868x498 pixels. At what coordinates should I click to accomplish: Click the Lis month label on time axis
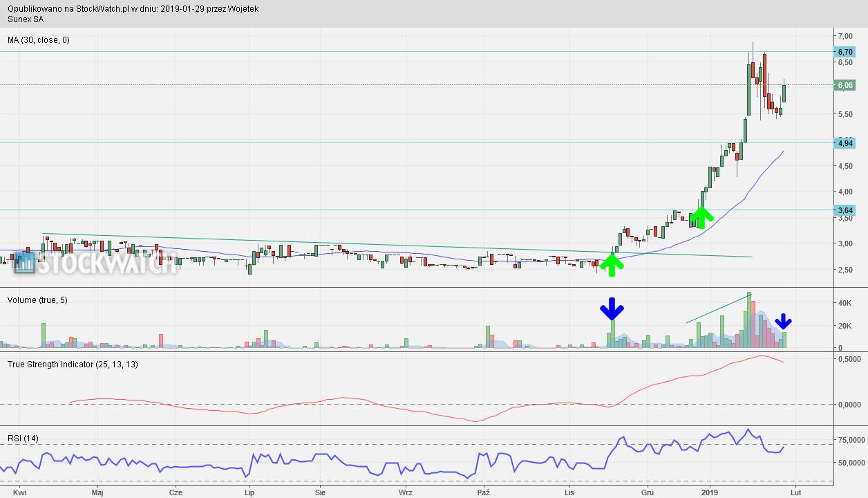click(x=569, y=492)
